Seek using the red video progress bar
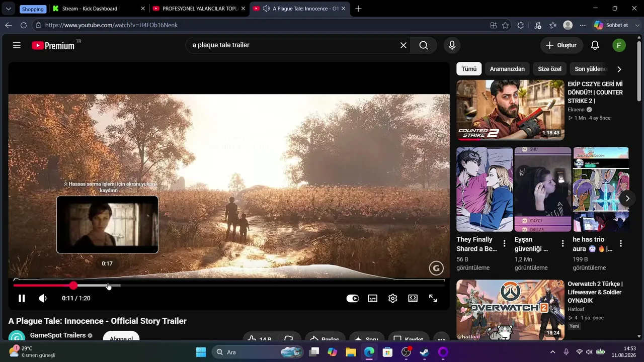 (229, 286)
